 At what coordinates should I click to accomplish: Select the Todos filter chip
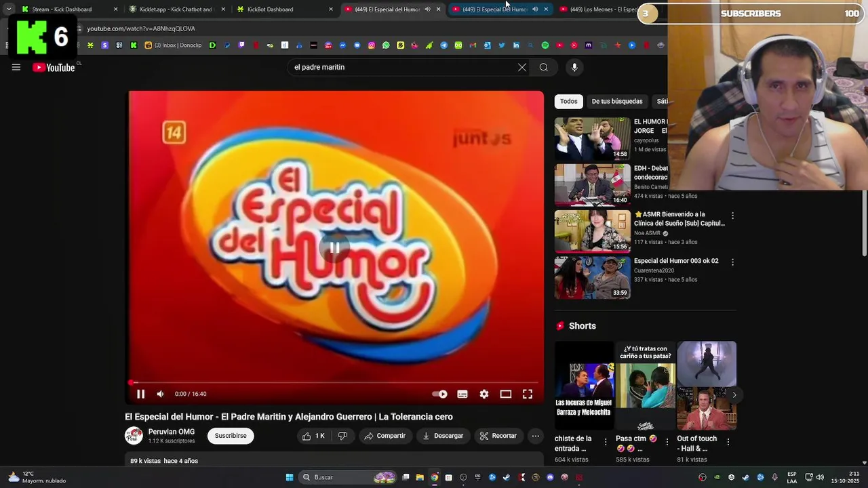(569, 101)
